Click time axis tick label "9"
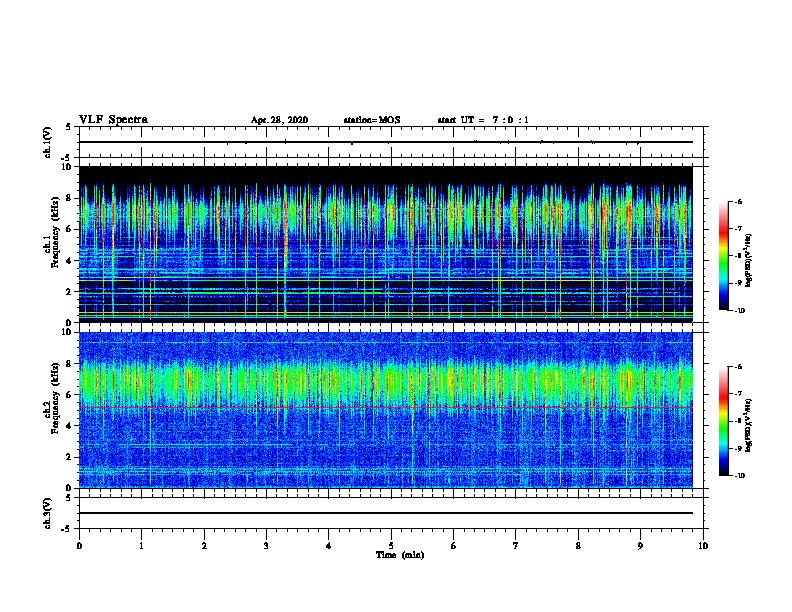 (640, 546)
